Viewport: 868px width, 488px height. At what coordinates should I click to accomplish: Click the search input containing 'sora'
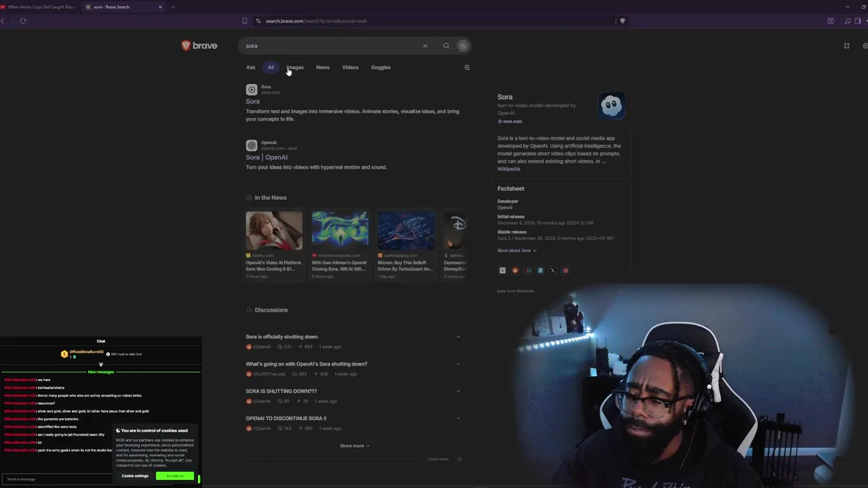pos(332,45)
